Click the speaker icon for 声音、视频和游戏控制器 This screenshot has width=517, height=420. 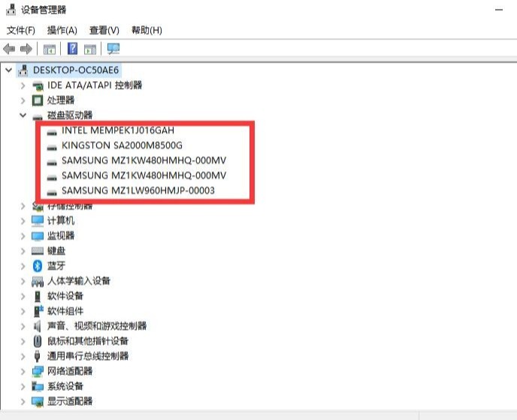[x=38, y=326]
